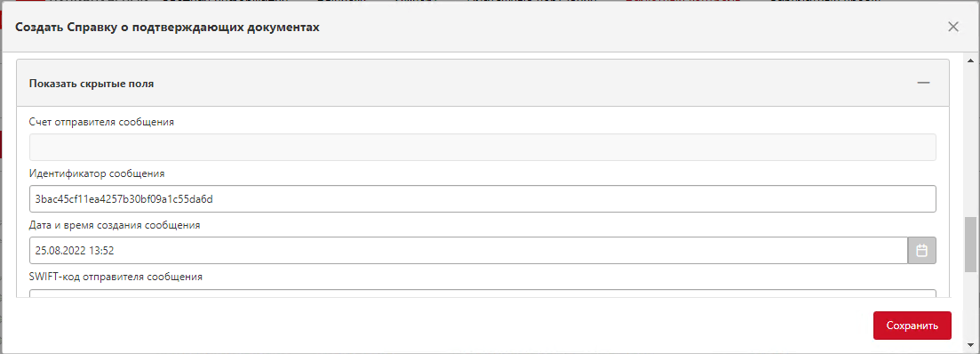980x354 pixels.
Task: Click the Дата и время создания сообщения label
Action: pos(115,225)
